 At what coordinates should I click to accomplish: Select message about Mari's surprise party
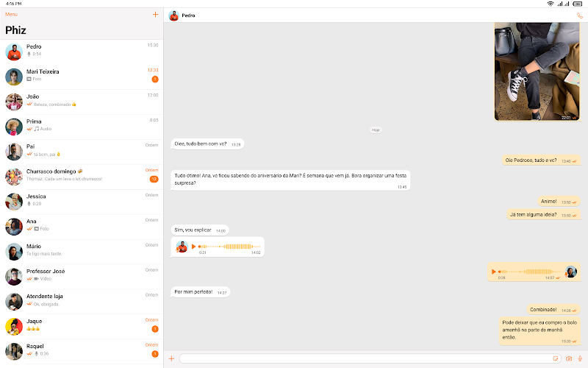click(290, 180)
